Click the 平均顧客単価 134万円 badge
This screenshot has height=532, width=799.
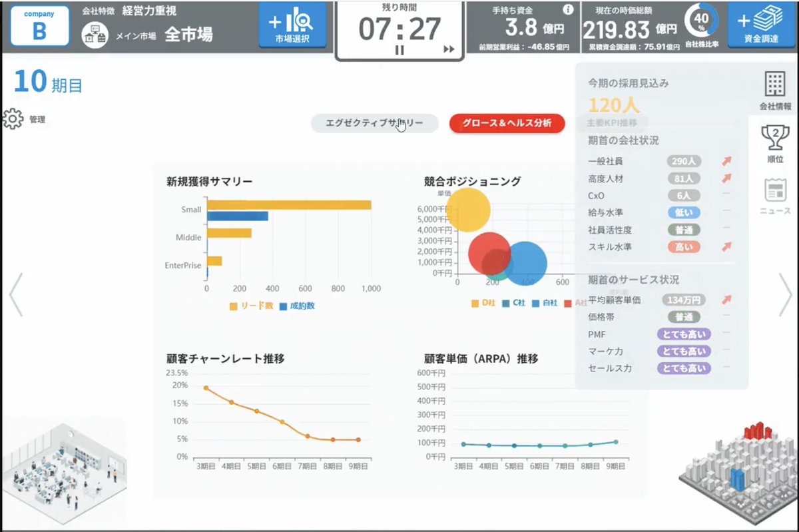click(x=684, y=300)
